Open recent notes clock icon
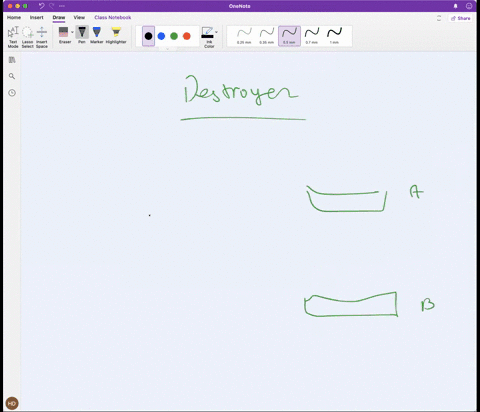The height and width of the screenshot is (412, 480). [12, 93]
